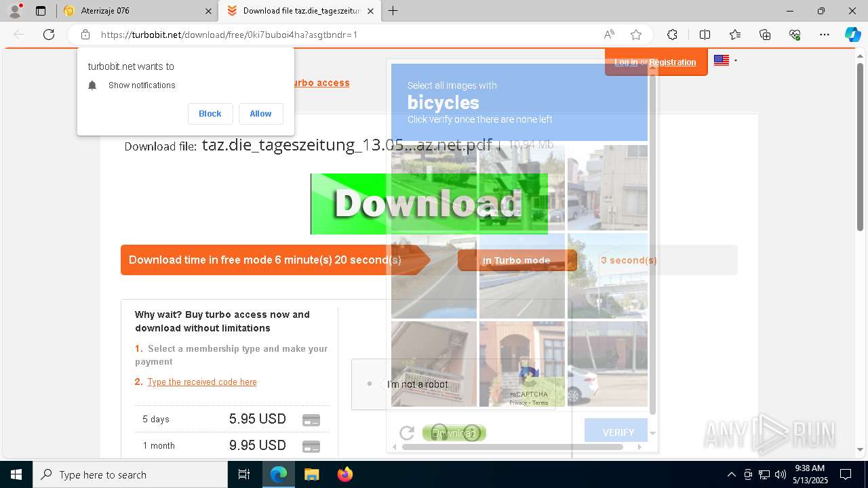Open the Edge profile avatar icon
The image size is (868, 488).
pyautogui.click(x=14, y=11)
